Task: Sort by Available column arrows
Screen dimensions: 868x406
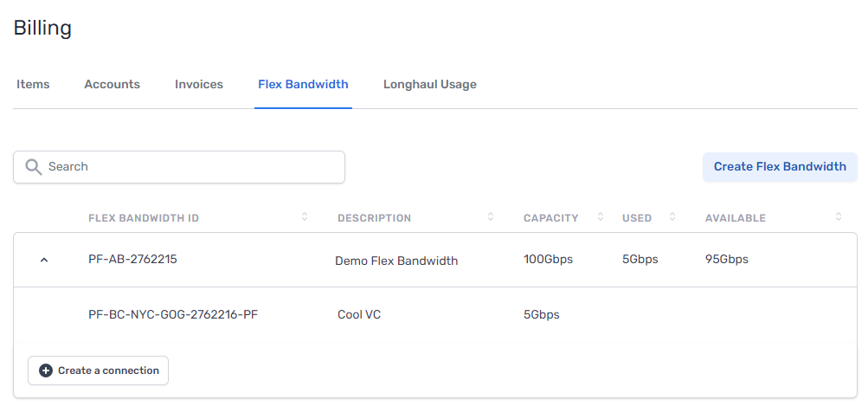Action: pyautogui.click(x=839, y=217)
